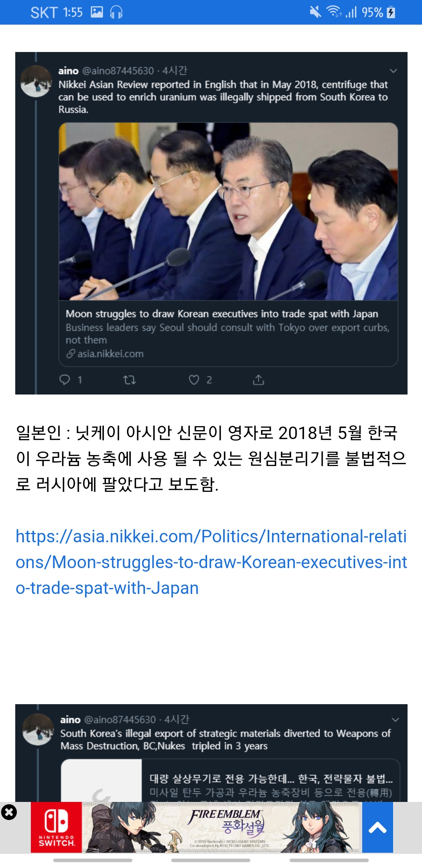The height and width of the screenshot is (868, 422).
Task: Tap the headphones icon in status bar
Action: coord(116,13)
